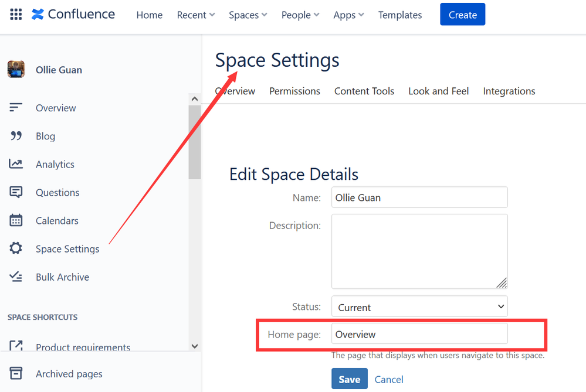The image size is (586, 392).
Task: Click the Edit Space Details heading
Action: click(294, 175)
